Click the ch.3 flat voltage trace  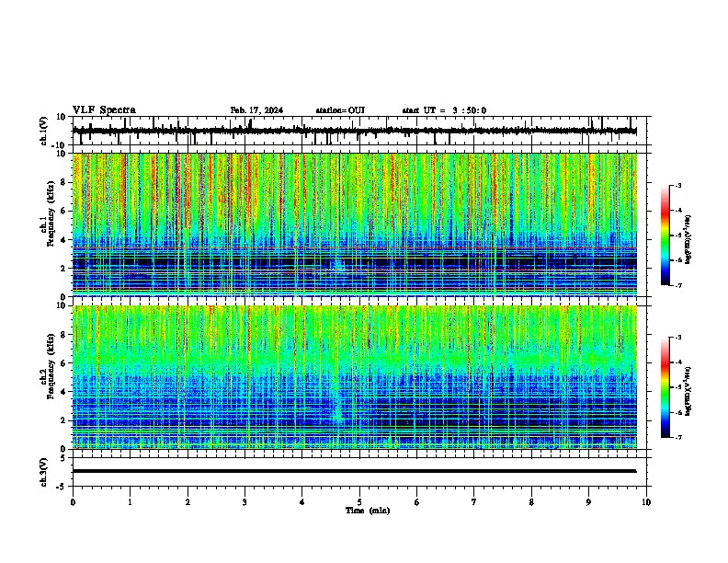pyautogui.click(x=354, y=471)
